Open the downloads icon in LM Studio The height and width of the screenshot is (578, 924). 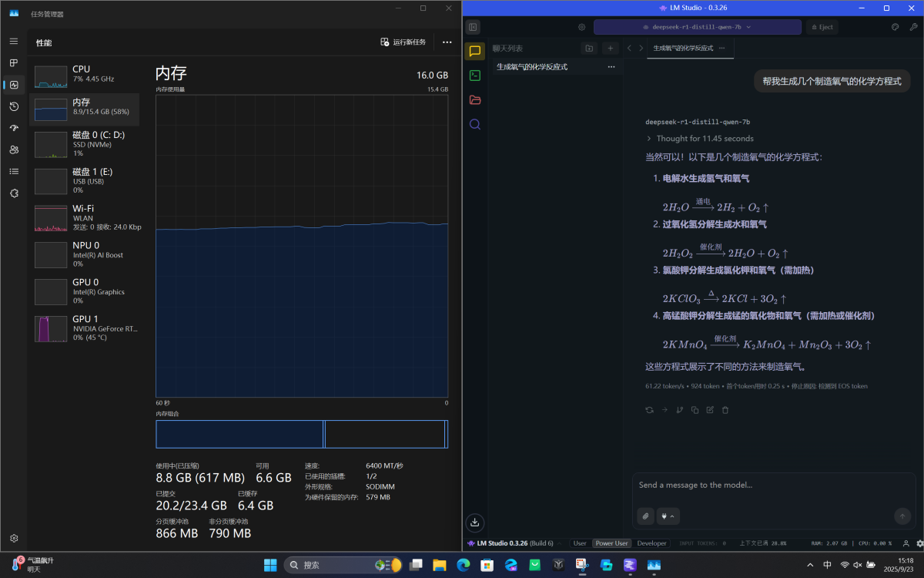475,522
